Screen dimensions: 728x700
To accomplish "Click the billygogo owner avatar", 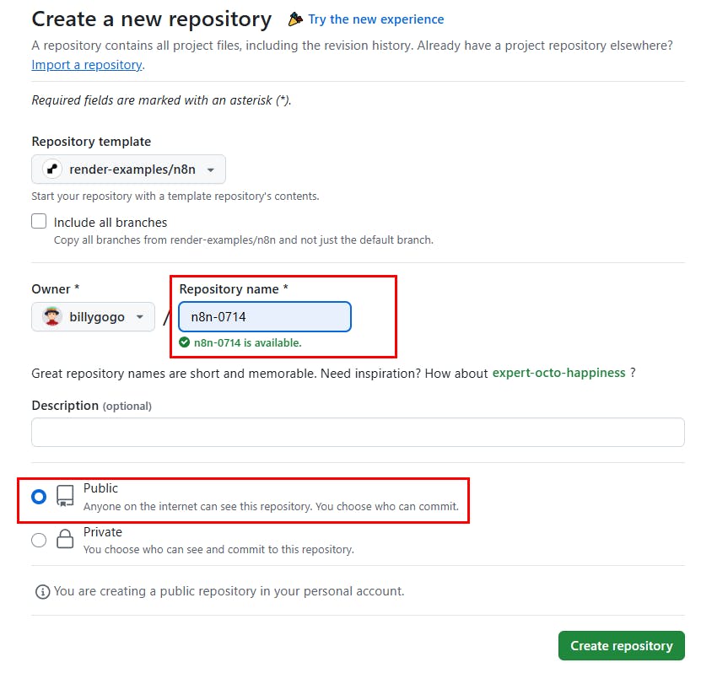I will 52,316.
